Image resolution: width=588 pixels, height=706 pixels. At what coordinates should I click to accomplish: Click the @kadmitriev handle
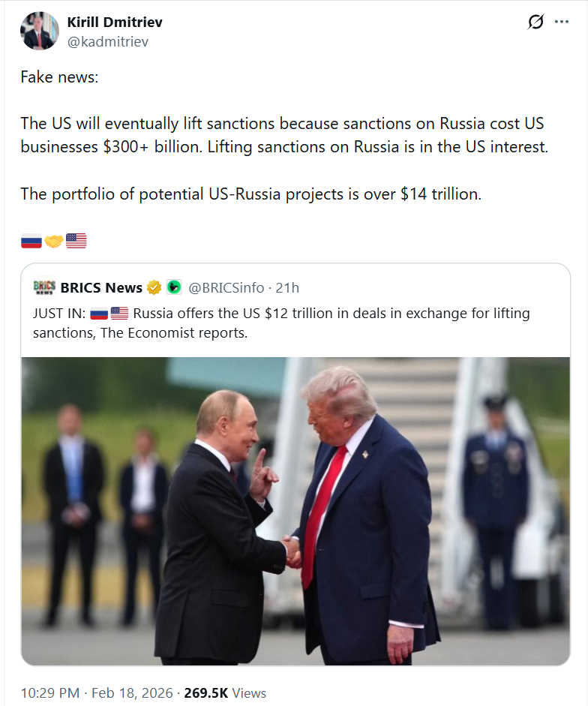(107, 41)
